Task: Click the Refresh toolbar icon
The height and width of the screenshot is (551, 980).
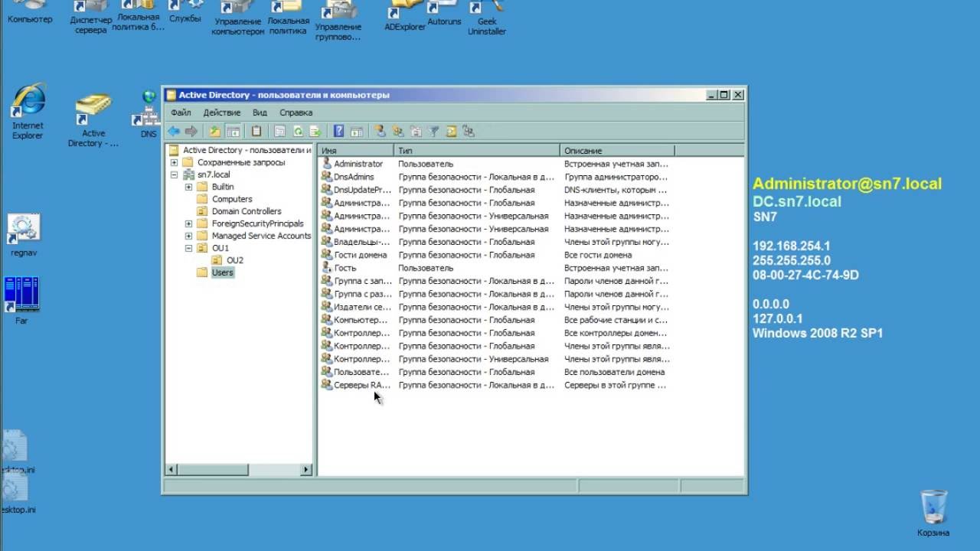Action: tap(298, 132)
